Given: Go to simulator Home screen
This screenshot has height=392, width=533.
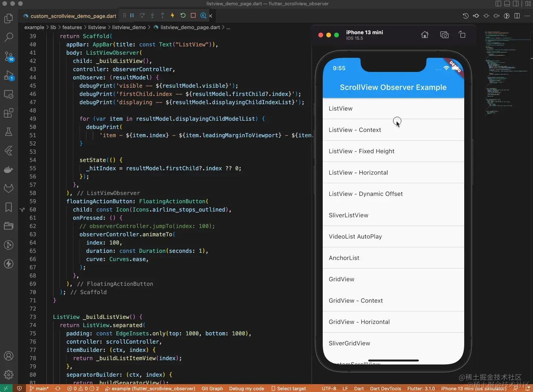Looking at the screenshot, I should point(425,35).
